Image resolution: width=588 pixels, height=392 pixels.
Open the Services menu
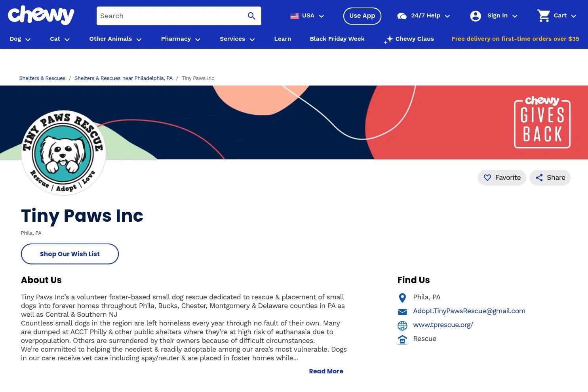[x=238, y=39]
